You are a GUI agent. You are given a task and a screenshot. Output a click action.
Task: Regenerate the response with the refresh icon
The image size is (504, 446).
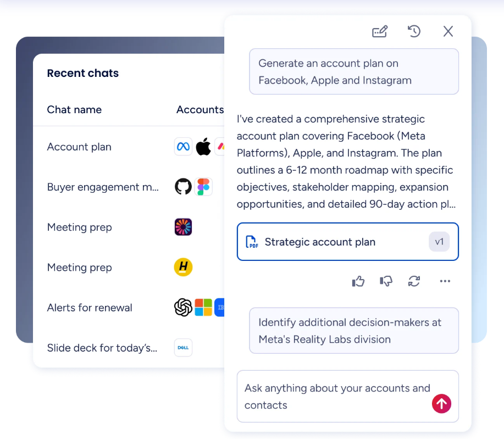click(x=414, y=281)
